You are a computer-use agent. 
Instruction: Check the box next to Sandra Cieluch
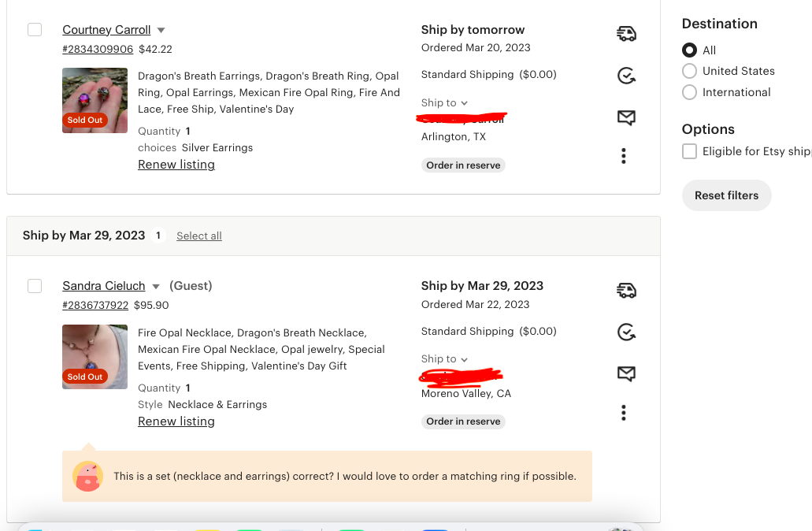35,286
